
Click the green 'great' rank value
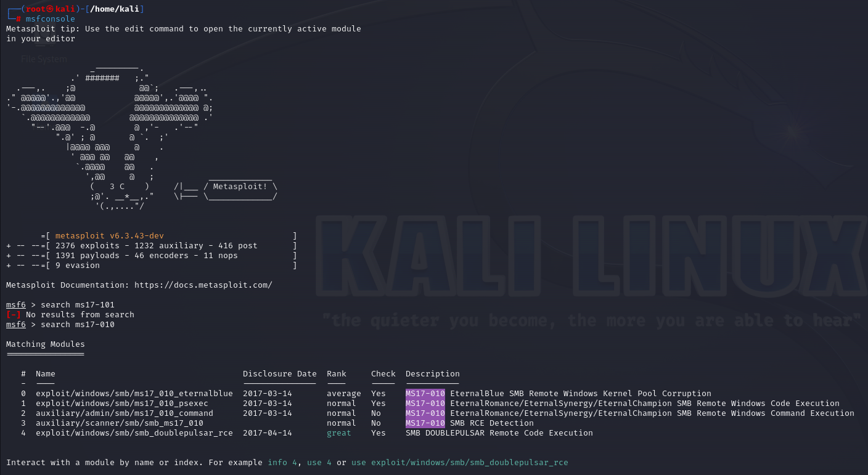pos(339,433)
